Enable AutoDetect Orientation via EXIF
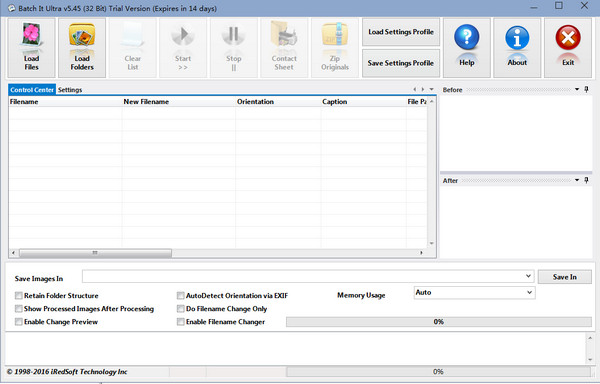 point(180,295)
